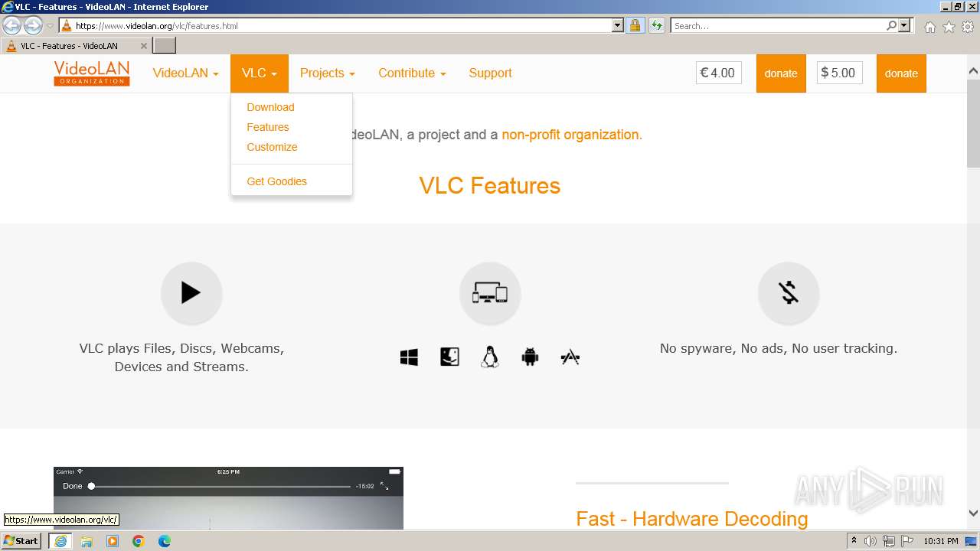Click the taskbar clock showing 10:31 PM

pyautogui.click(x=941, y=541)
